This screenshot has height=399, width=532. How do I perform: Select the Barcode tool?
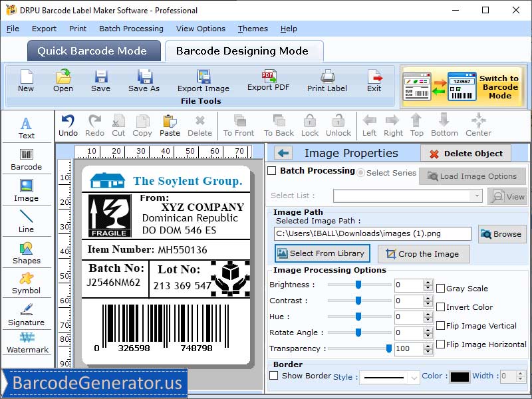coord(27,160)
